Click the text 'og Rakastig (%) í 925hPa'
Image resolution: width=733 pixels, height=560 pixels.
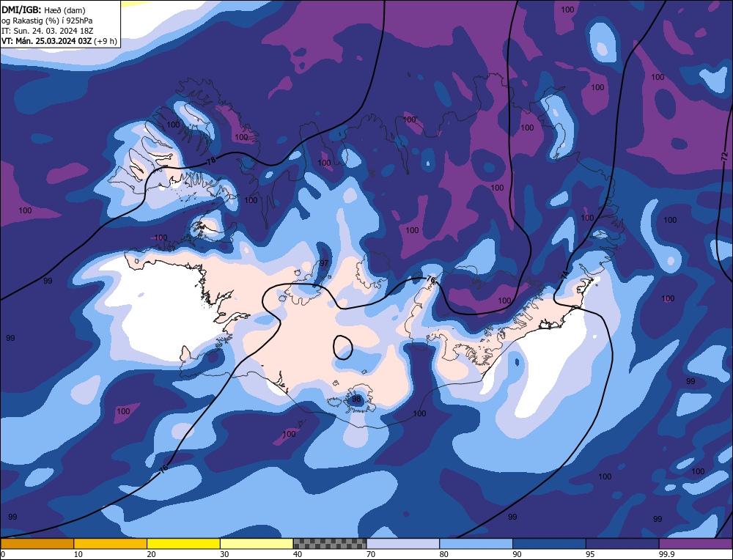47,21
